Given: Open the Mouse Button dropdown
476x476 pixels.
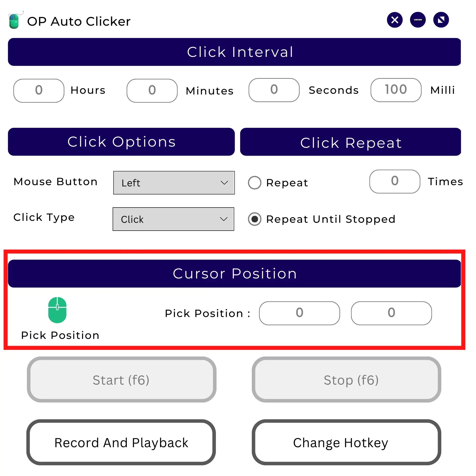Looking at the screenshot, I should coord(174,183).
